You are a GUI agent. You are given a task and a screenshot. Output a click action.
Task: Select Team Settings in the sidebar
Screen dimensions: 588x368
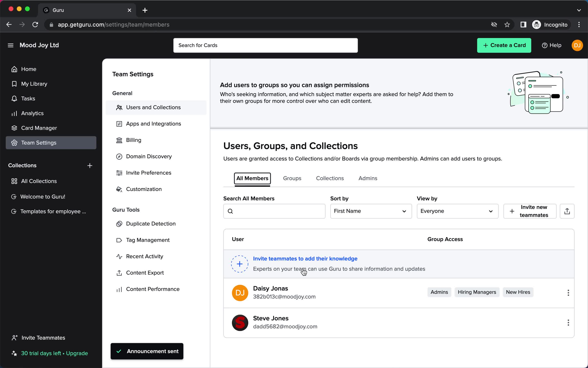tap(51, 143)
